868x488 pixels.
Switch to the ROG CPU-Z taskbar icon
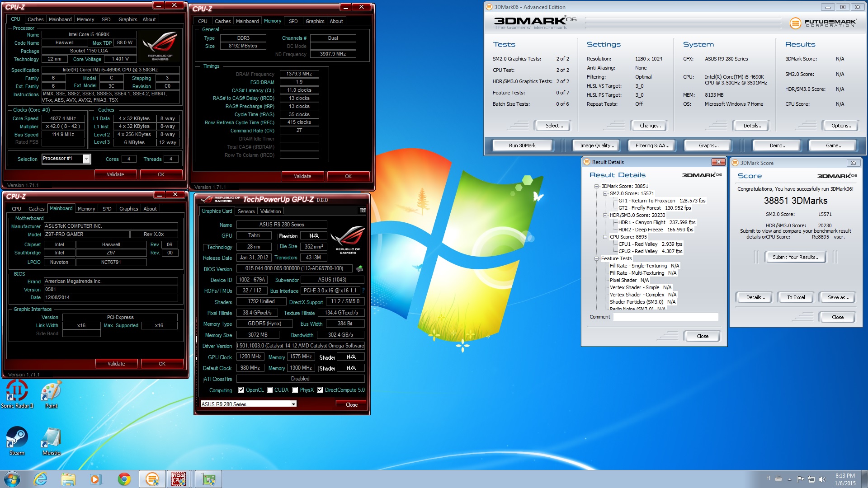point(179,479)
